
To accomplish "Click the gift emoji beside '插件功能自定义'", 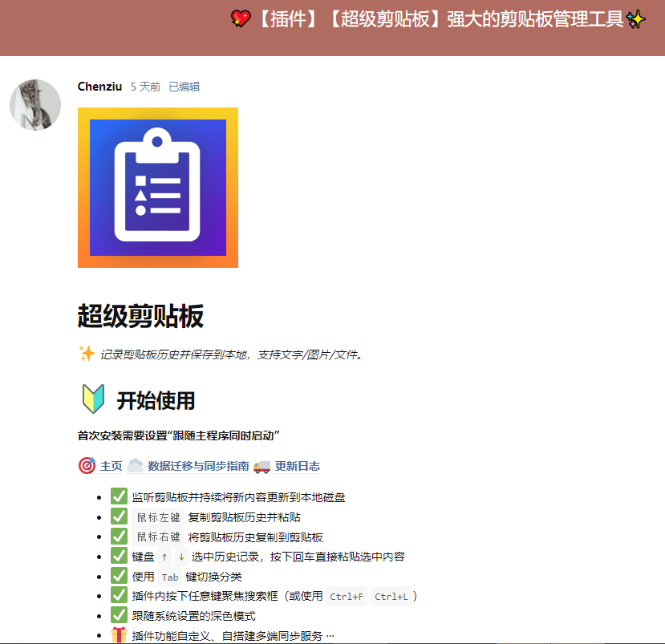I will pyautogui.click(x=119, y=634).
